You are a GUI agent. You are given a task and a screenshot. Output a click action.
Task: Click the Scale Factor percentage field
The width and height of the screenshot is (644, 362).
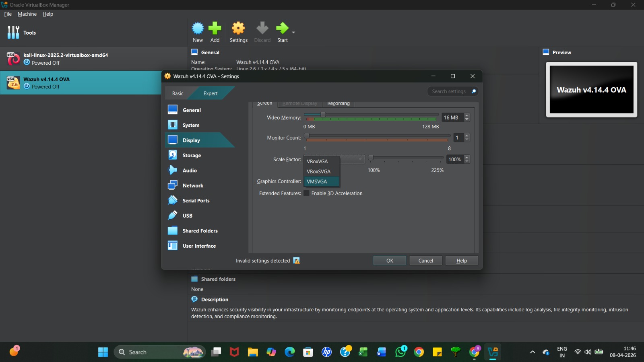[x=455, y=159]
